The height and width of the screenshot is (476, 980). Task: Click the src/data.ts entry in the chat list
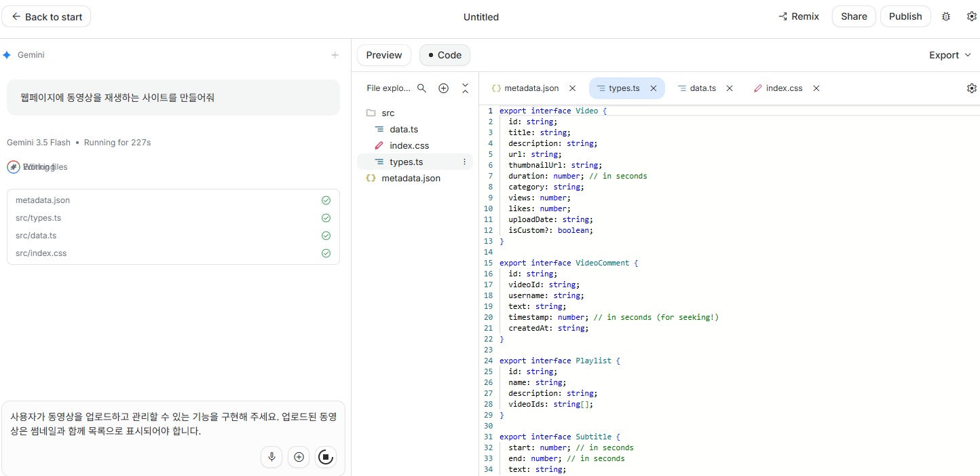36,236
